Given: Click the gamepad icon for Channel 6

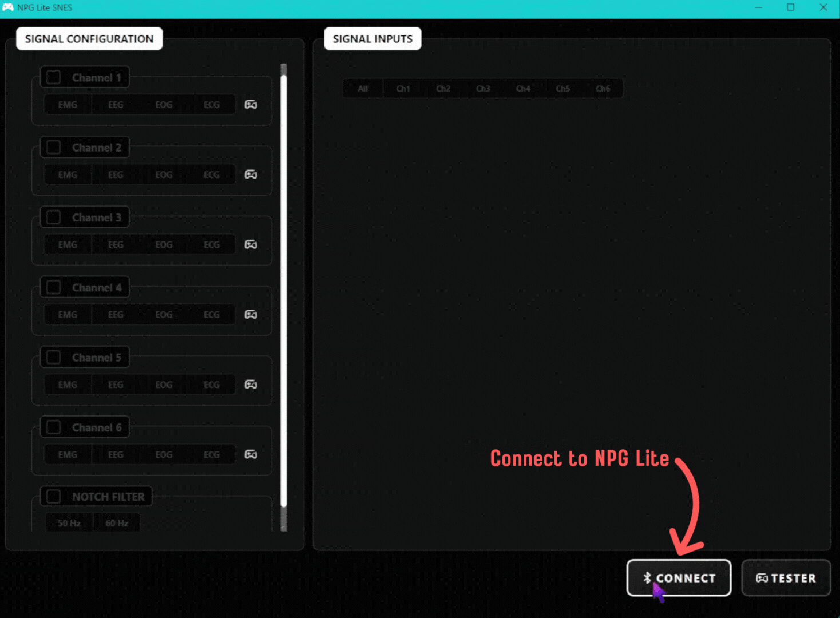Looking at the screenshot, I should click(251, 454).
